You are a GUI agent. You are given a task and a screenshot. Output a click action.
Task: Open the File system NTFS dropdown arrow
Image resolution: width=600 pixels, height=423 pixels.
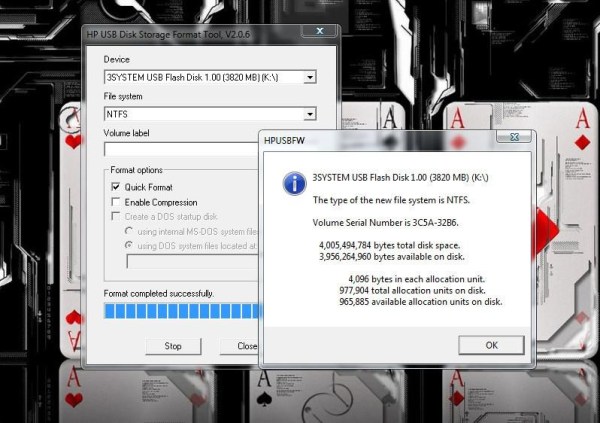310,114
